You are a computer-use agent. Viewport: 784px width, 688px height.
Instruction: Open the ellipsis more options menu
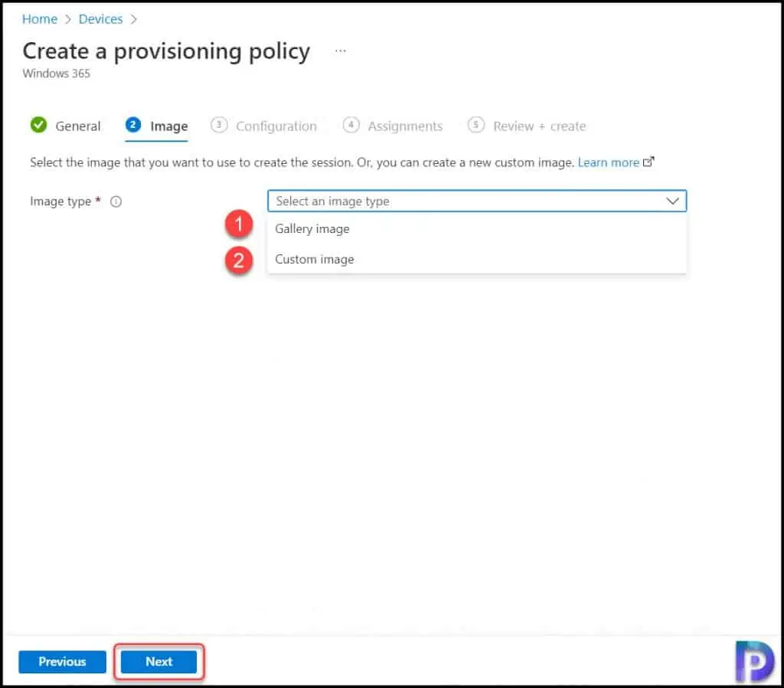(x=341, y=51)
